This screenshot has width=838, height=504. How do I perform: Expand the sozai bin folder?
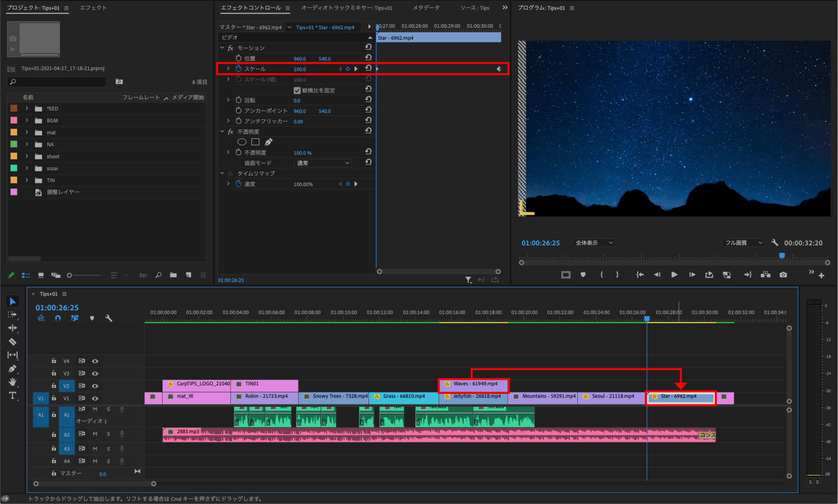(27, 168)
